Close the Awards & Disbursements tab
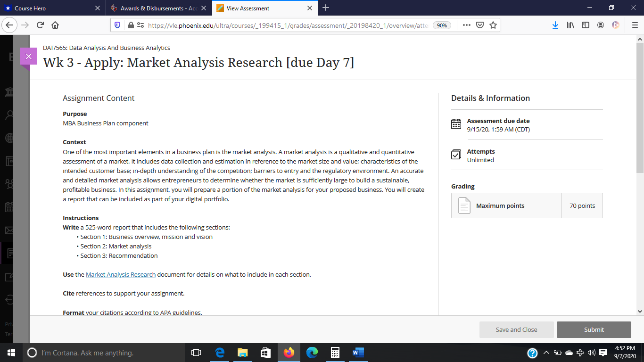Viewport: 644px width, 362px height. click(203, 8)
